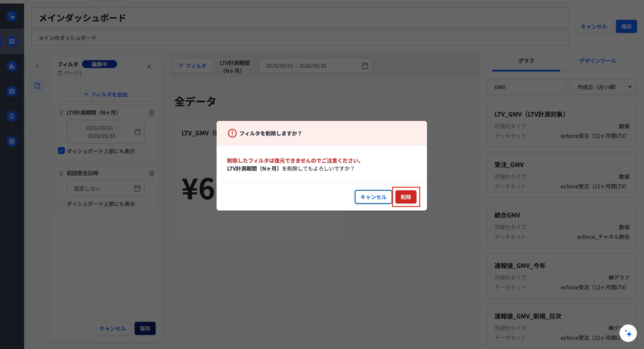Edit the メインのダッシュボード description field
Image resolution: width=644 pixels, height=349 pixels.
(x=300, y=38)
